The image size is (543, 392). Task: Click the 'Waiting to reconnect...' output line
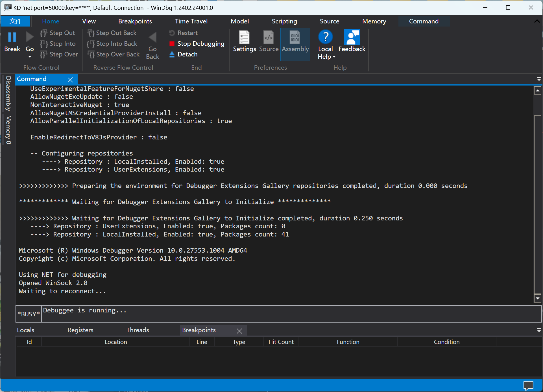[x=62, y=291]
